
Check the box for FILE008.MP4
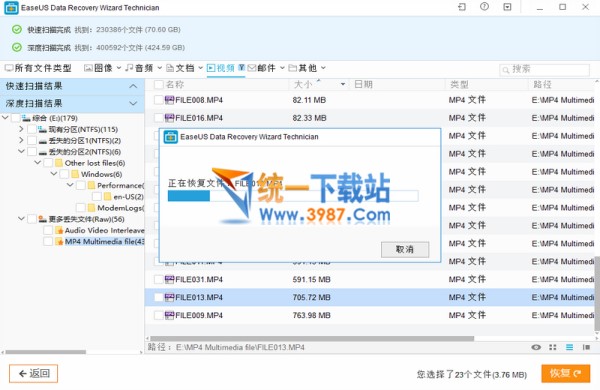(158, 100)
